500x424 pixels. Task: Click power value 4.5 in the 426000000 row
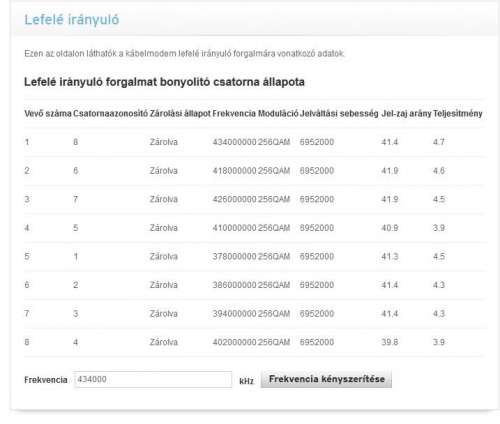click(439, 200)
